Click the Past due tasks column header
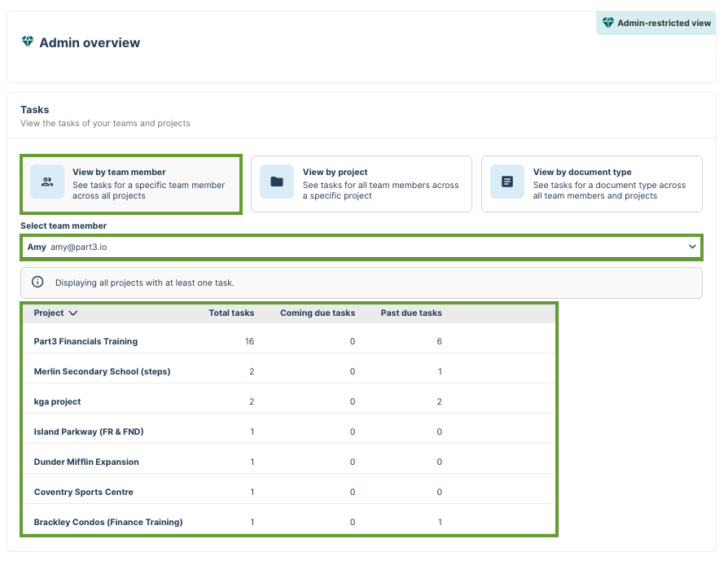The height and width of the screenshot is (565, 728). [x=411, y=313]
